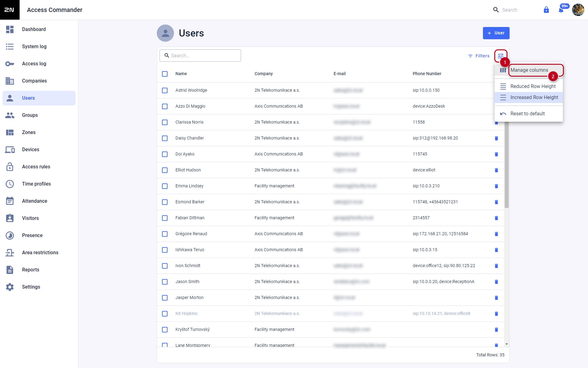
Task: Click Total Rows: 35 in the footer
Action: [490, 355]
